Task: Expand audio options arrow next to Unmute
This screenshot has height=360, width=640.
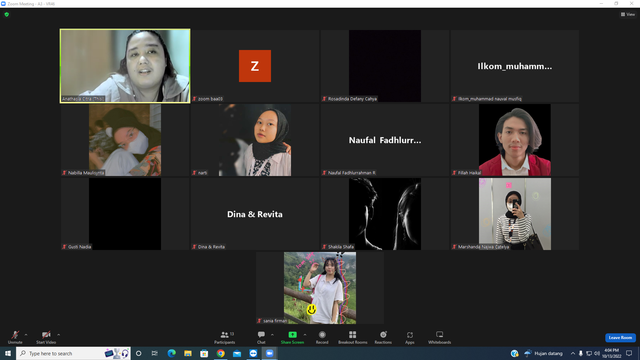Action: click(26, 335)
